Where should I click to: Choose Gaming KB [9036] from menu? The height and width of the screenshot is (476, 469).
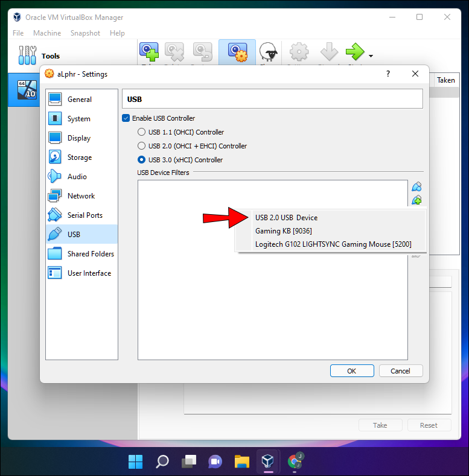point(331,231)
